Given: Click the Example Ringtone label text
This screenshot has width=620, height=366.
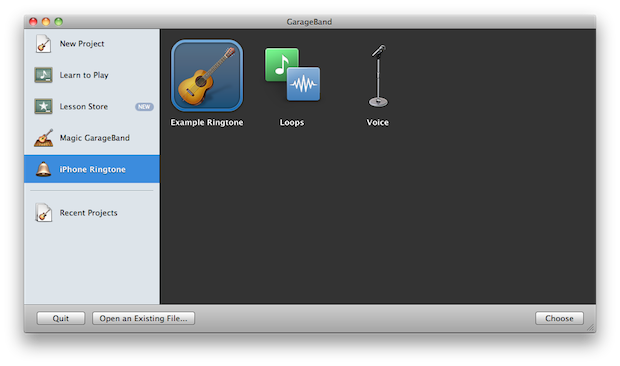Looking at the screenshot, I should (207, 123).
